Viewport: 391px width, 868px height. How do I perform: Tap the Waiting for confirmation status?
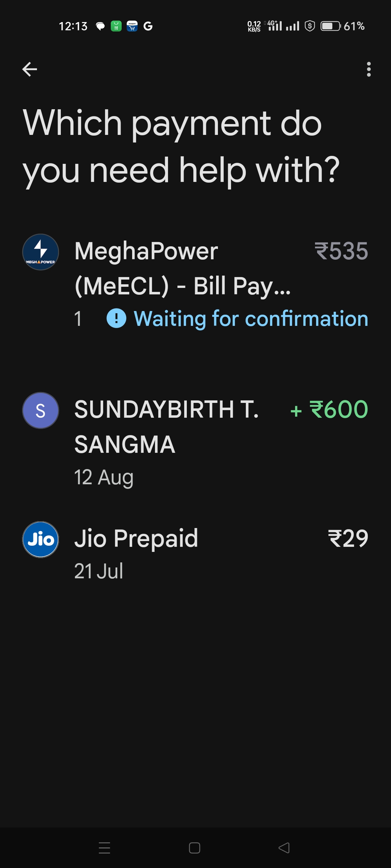(x=251, y=319)
